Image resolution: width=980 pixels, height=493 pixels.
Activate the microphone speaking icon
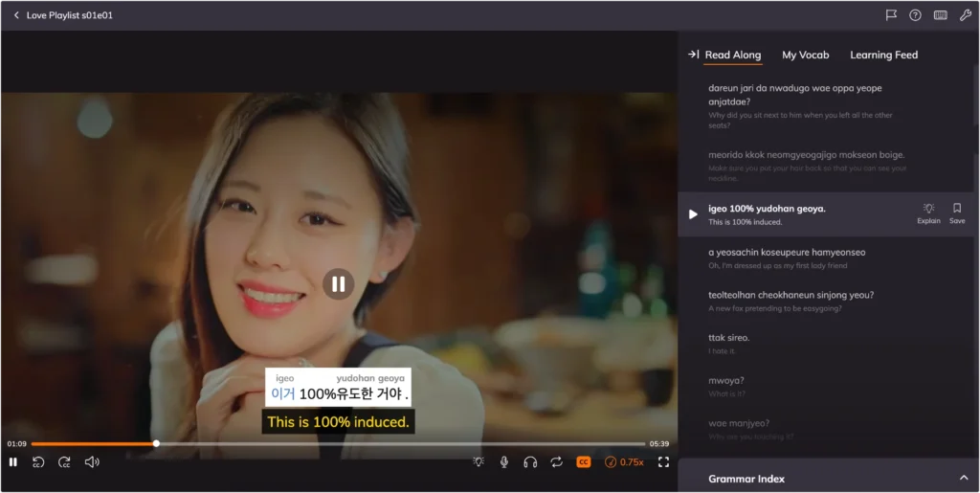tap(503, 462)
